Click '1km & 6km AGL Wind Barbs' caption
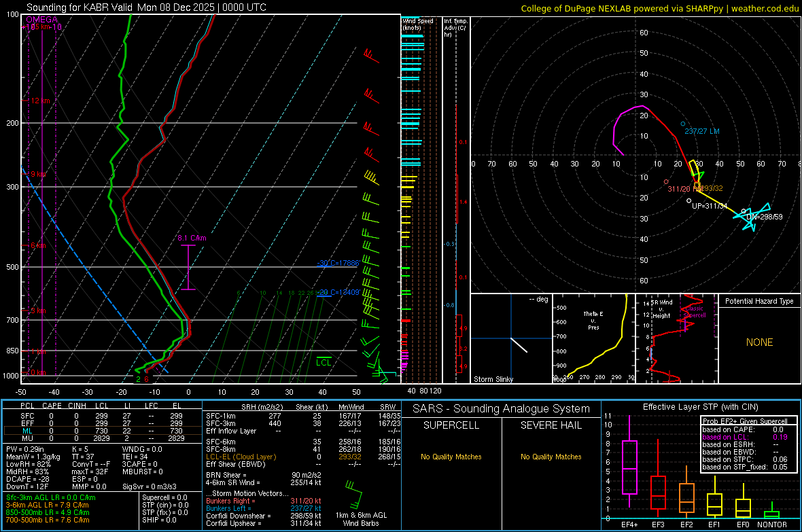This screenshot has width=802, height=532. point(361,519)
